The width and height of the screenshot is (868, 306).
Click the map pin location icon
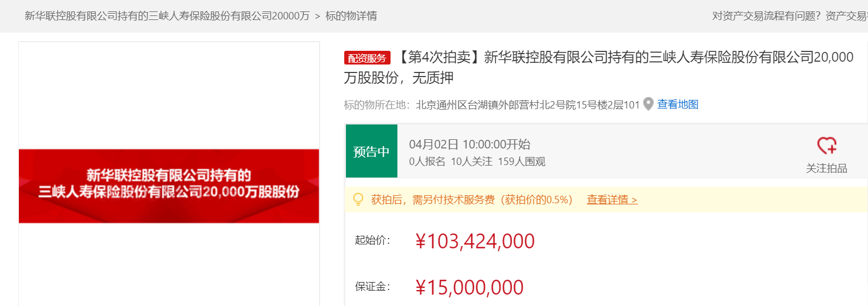(648, 104)
